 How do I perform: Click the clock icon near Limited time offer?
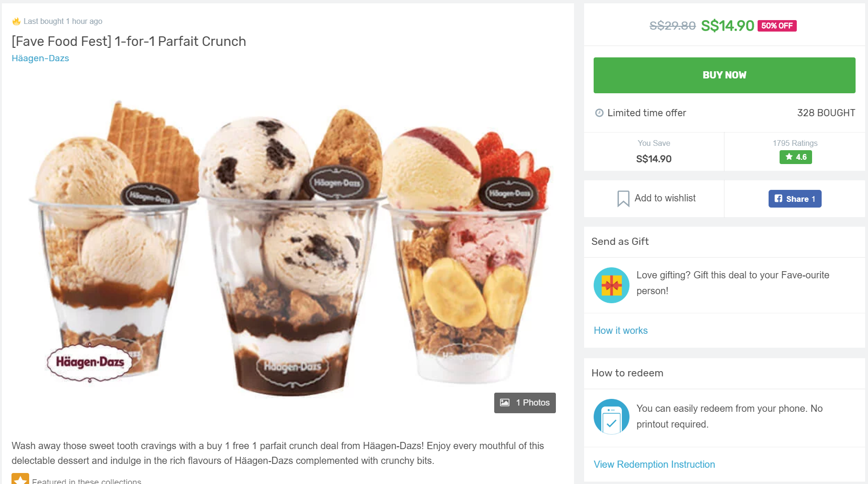pyautogui.click(x=599, y=113)
